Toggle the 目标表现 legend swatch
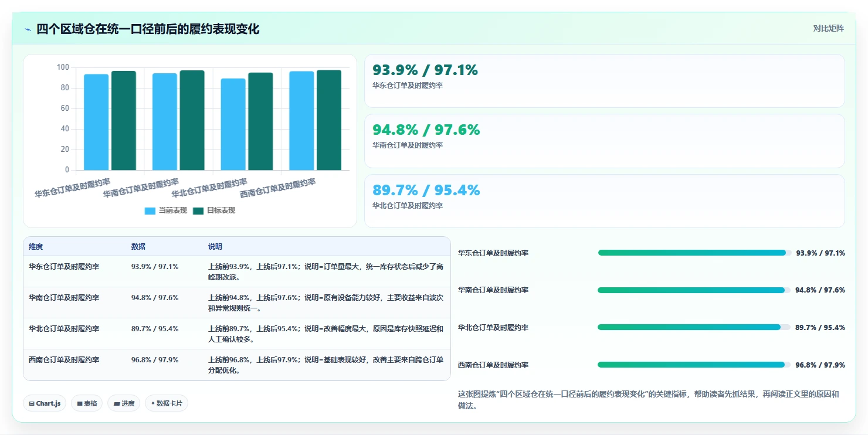Viewport: 868px width, 435px height. tap(198, 210)
